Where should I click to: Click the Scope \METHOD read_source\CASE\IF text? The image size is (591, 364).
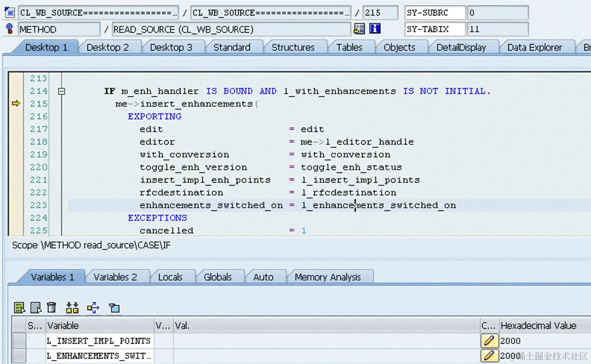[x=91, y=245]
